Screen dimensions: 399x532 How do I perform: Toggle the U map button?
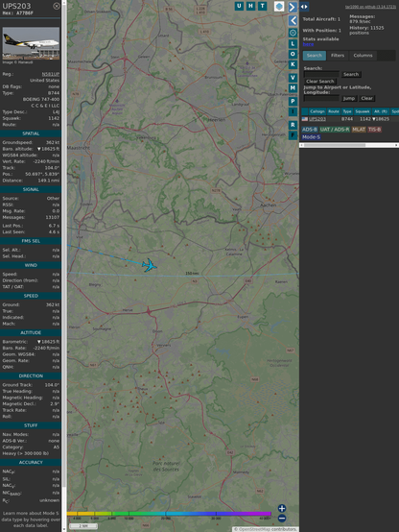[239, 6]
